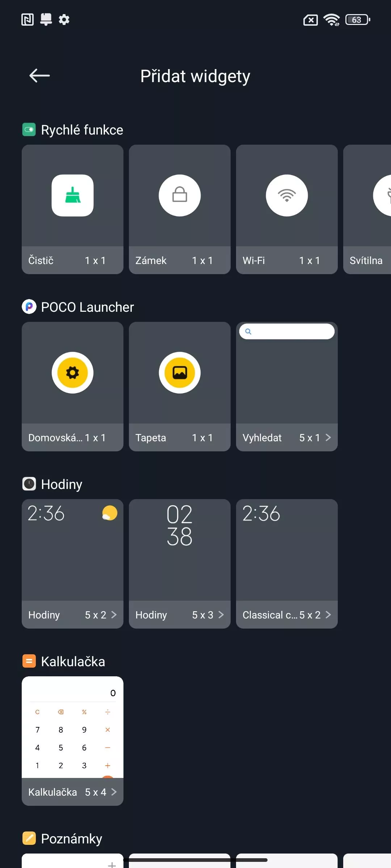Open Classical clock 5 x 2 chevron
This screenshot has width=391, height=868.
(x=328, y=615)
